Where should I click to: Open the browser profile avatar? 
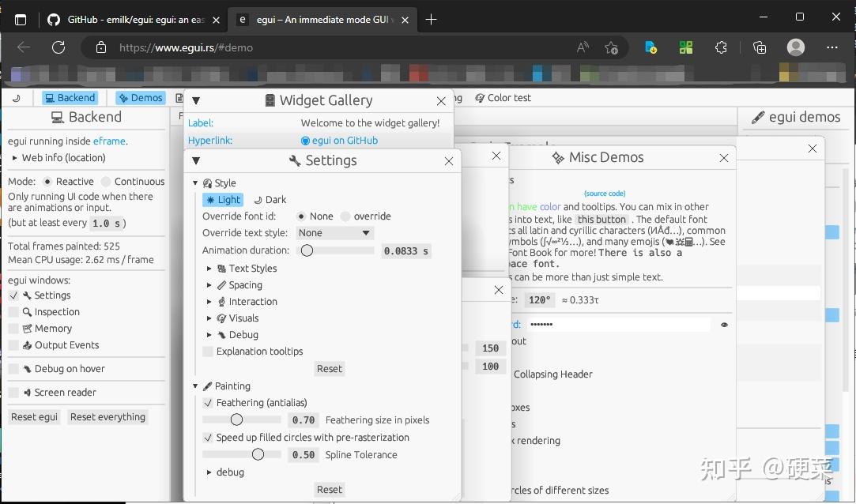[x=795, y=47]
